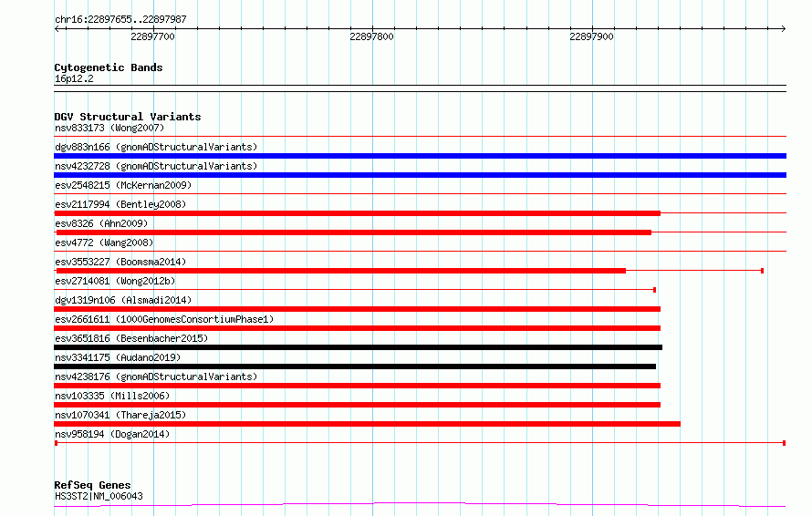The width and height of the screenshot is (812, 516).
Task: Open the DGV Structural Variants track heading
Action: point(128,117)
